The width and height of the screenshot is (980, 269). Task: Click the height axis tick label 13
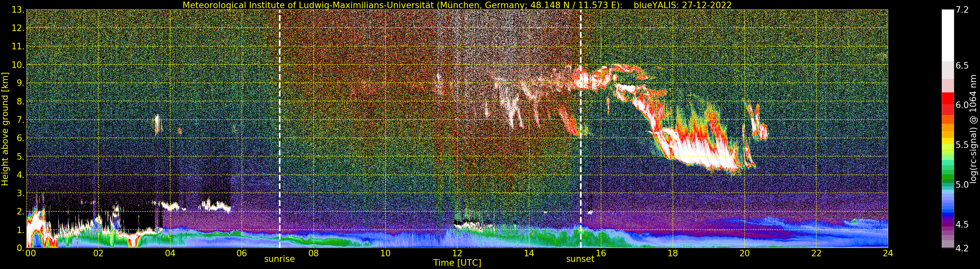coord(18,10)
